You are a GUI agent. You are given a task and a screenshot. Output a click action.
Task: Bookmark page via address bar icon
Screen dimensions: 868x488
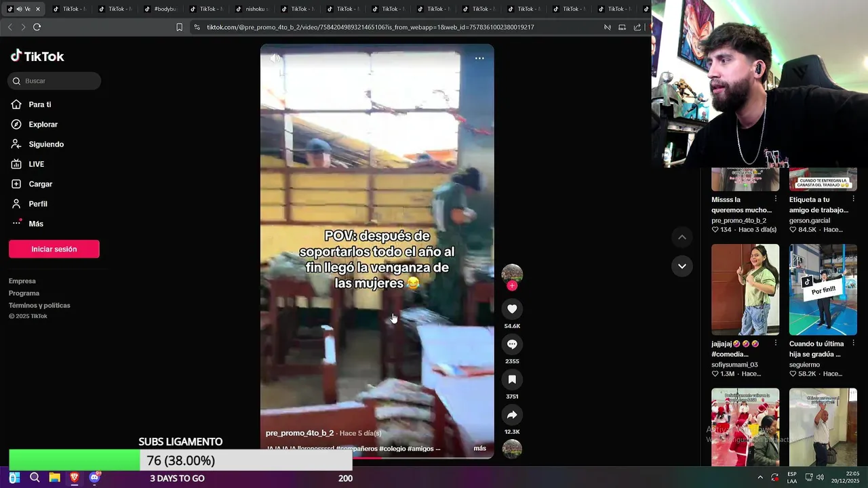tap(179, 27)
